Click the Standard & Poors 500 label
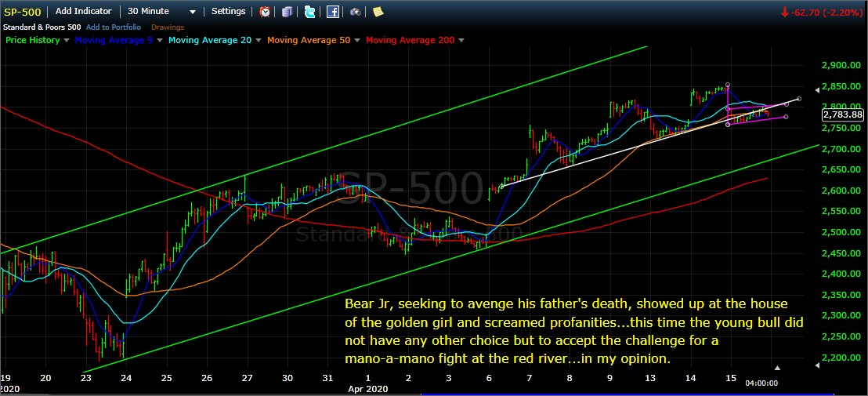The height and width of the screenshot is (396, 868). [44, 27]
